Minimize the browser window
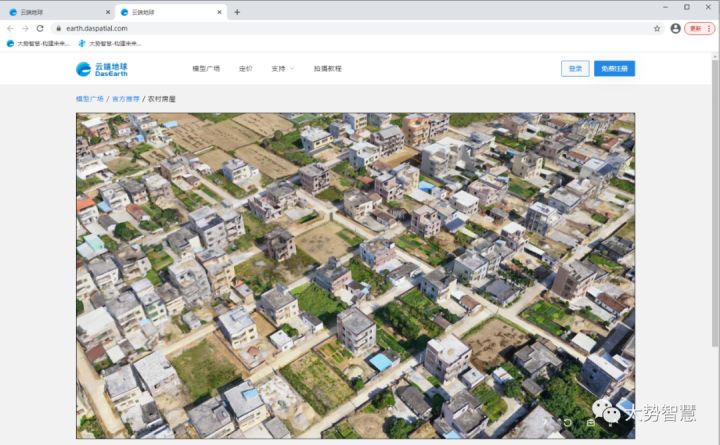This screenshot has height=445, width=720. (665, 7)
